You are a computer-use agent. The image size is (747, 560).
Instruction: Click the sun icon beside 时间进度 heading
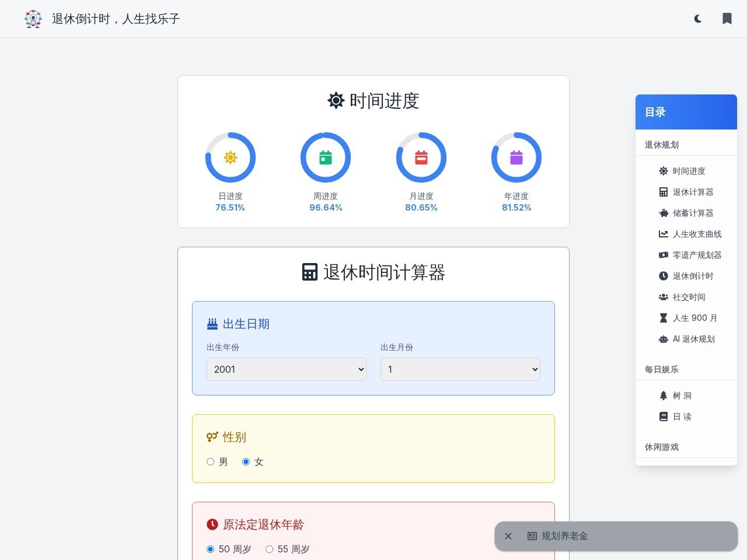[x=336, y=100]
